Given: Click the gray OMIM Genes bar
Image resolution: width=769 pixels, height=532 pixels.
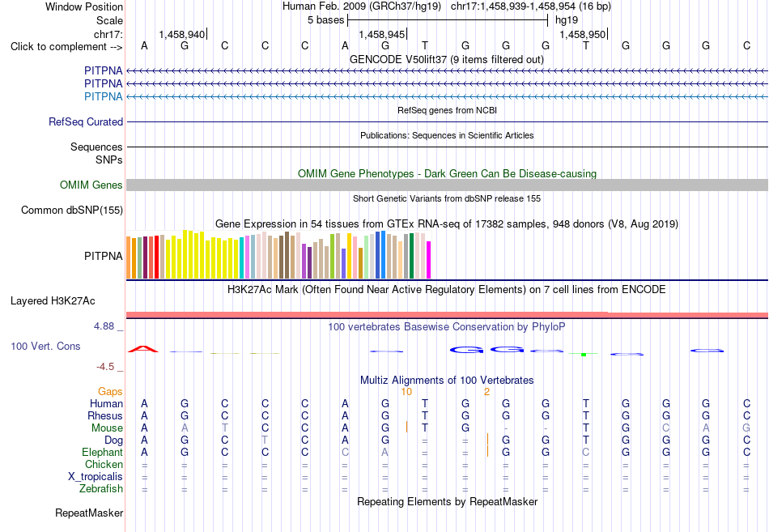Looking at the screenshot, I should coord(447,185).
